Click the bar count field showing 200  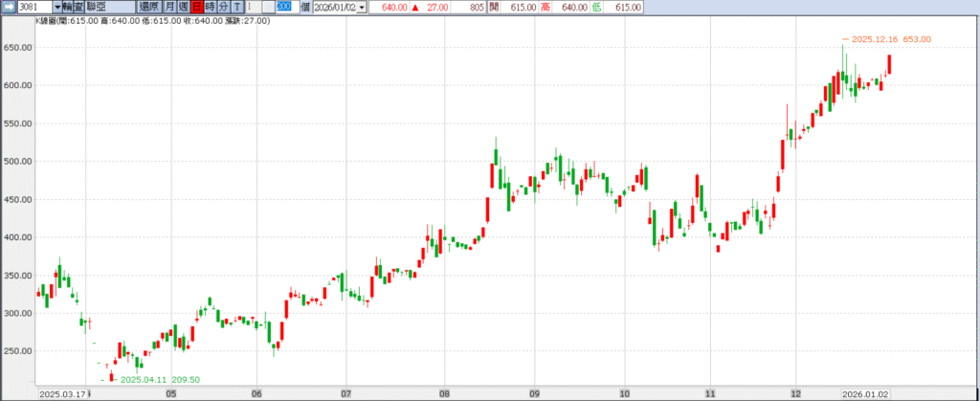pyautogui.click(x=283, y=7)
